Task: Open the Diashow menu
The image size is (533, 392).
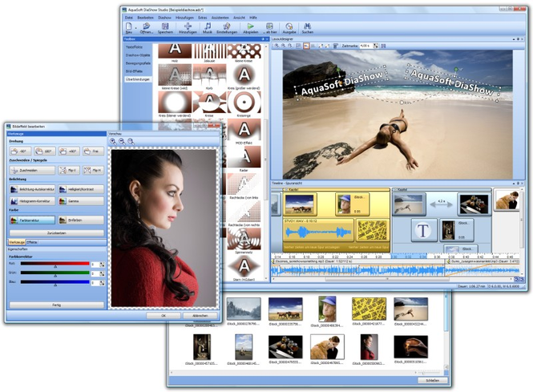Action: (164, 18)
